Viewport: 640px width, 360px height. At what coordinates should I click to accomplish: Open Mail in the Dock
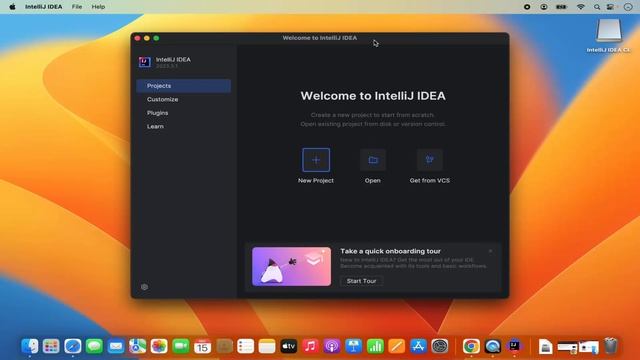click(x=116, y=346)
